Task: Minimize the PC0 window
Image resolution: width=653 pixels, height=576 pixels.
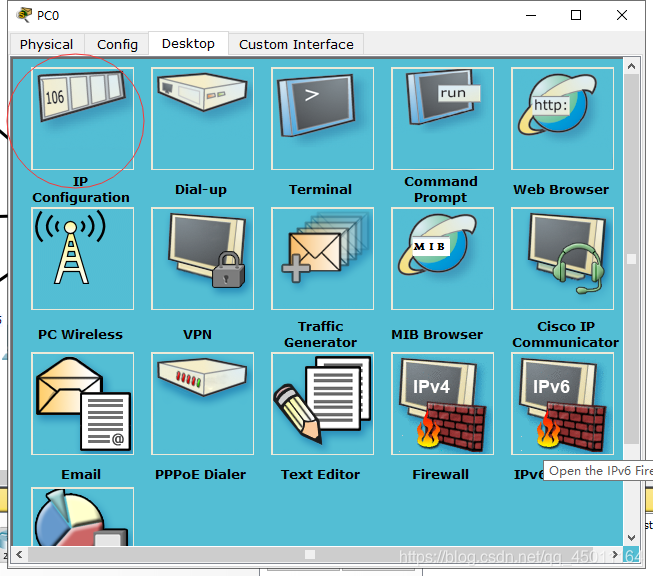Action: coord(531,15)
